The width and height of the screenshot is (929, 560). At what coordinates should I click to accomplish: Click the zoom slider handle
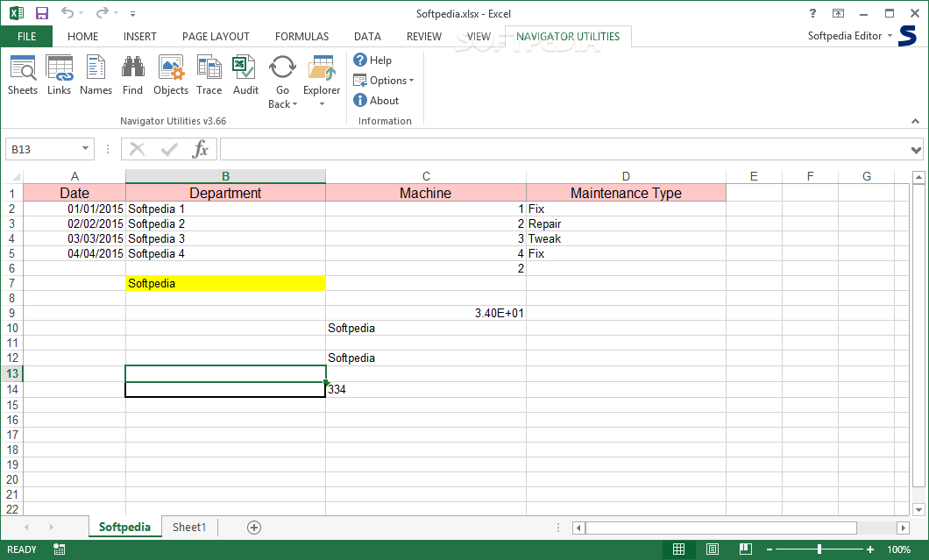819,550
